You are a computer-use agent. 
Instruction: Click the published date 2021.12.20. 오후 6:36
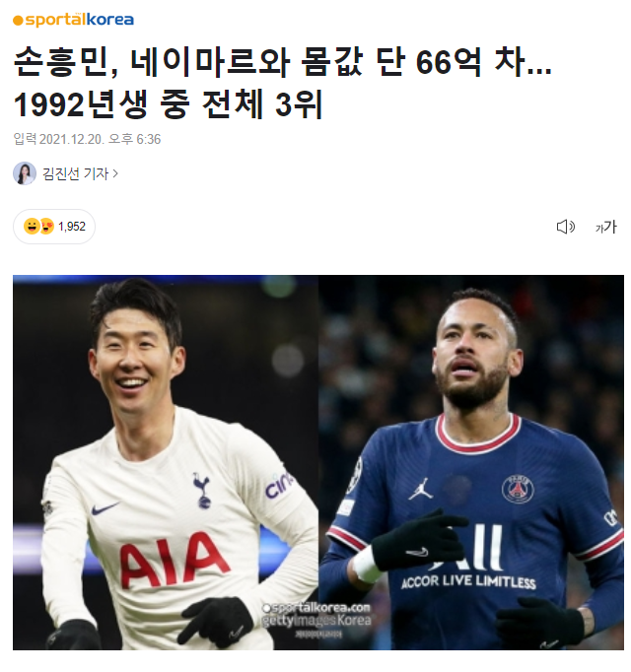click(100, 139)
